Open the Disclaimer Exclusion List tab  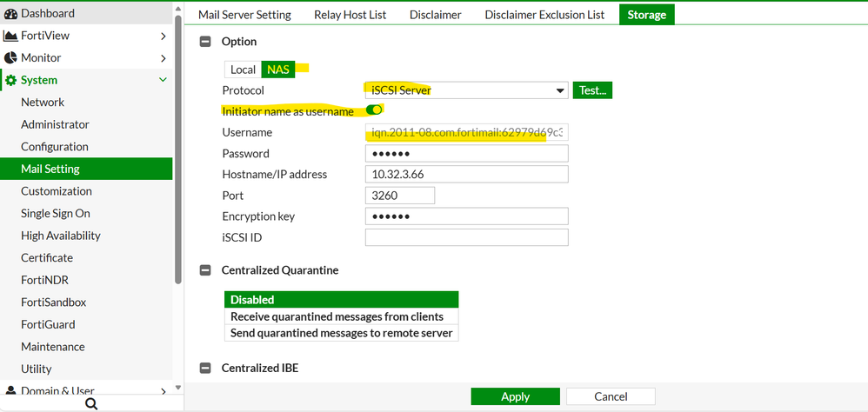pos(544,15)
